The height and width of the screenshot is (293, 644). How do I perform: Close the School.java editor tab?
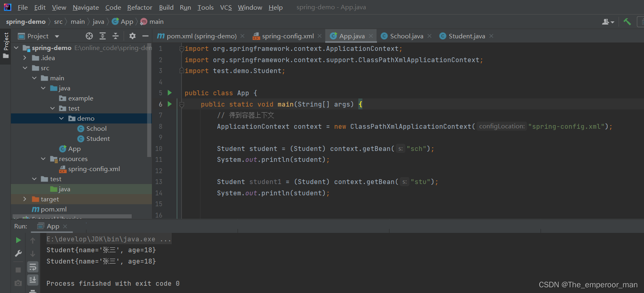[429, 36]
